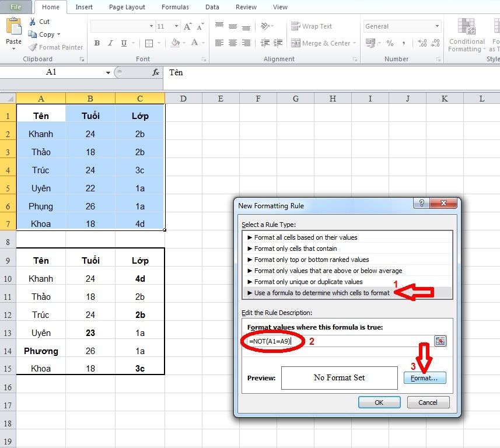Click the collapse dialog icon beside formula box
Screen dimensions: 500x448
coord(440,341)
